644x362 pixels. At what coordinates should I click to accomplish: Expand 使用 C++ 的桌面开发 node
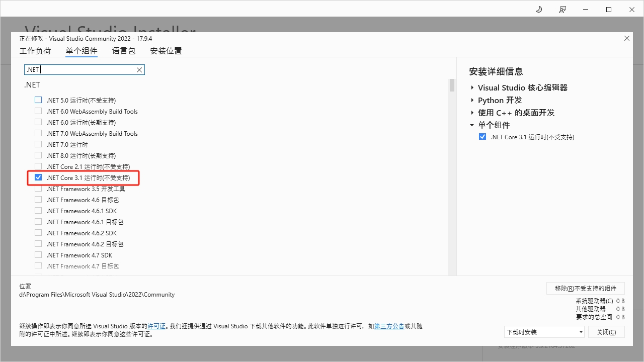(472, 113)
